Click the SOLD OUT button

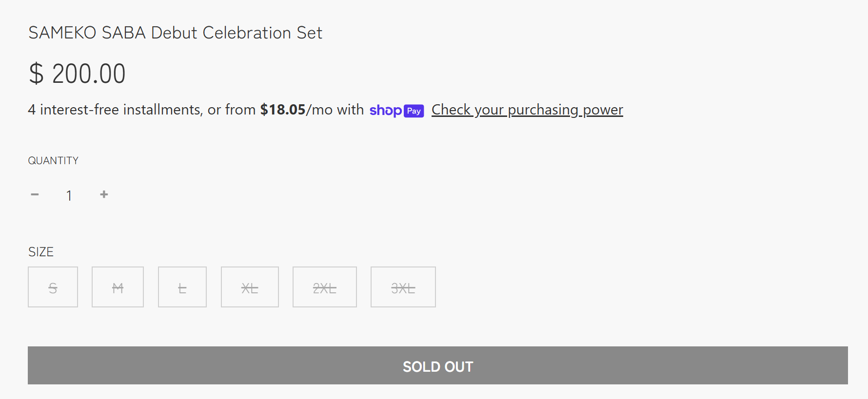click(x=438, y=365)
